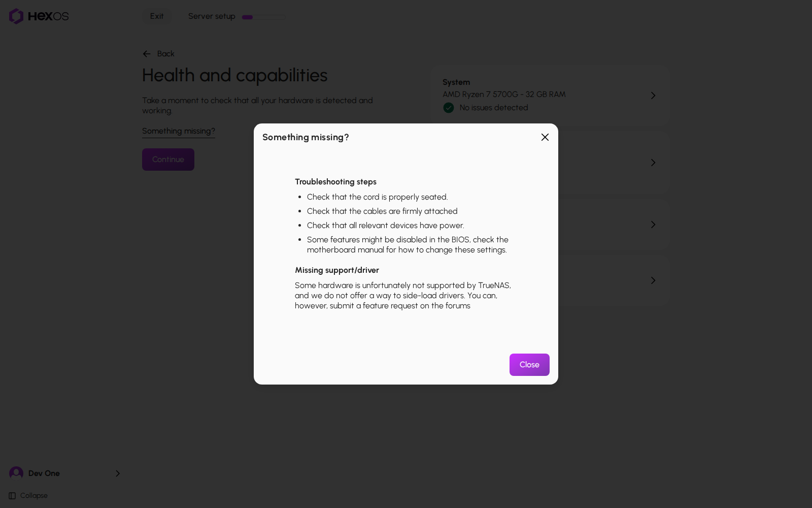
Task: Click the purple Close button
Action: pyautogui.click(x=529, y=365)
